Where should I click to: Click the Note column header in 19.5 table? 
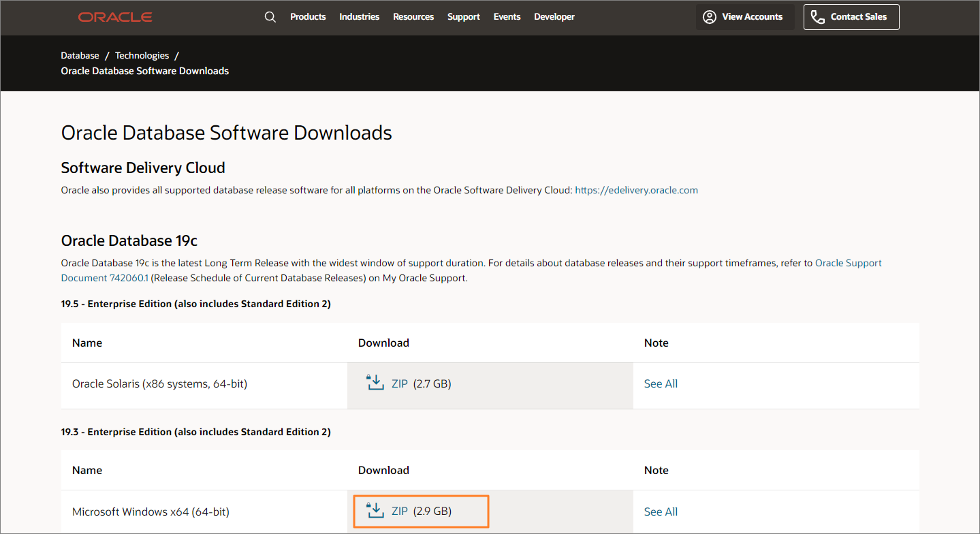657,343
